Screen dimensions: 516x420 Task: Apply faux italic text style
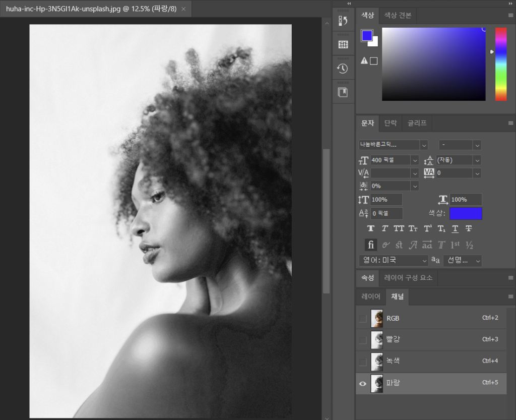(x=384, y=228)
